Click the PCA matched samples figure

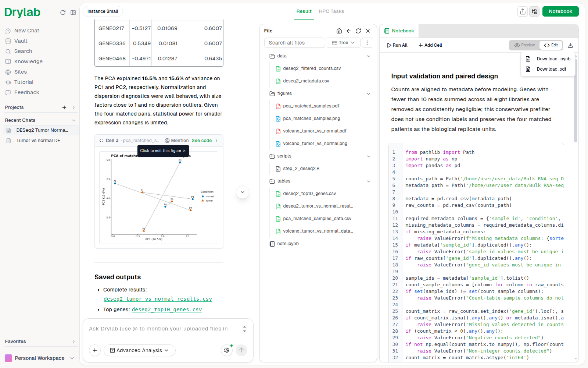(x=159, y=198)
